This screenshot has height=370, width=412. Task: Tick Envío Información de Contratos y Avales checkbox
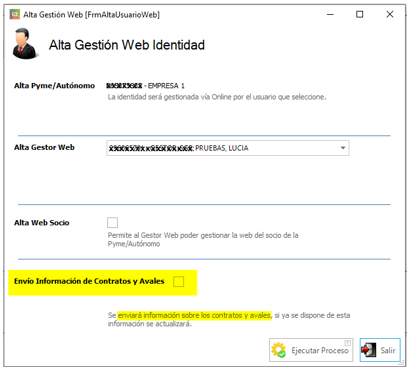point(178,281)
